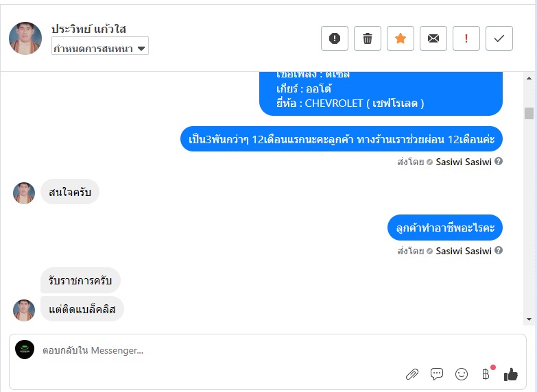Click the chat scrollbar thumb
The image size is (537, 392).
click(529, 113)
